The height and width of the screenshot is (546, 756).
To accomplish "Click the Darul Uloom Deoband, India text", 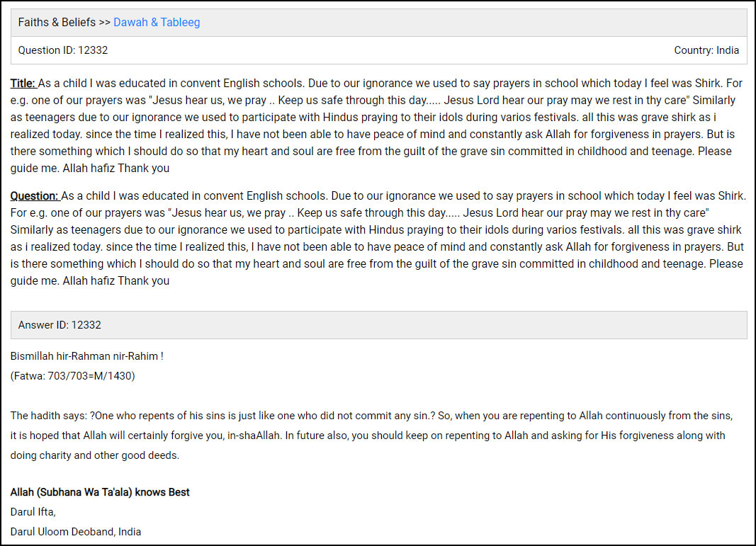I will pyautogui.click(x=76, y=531).
